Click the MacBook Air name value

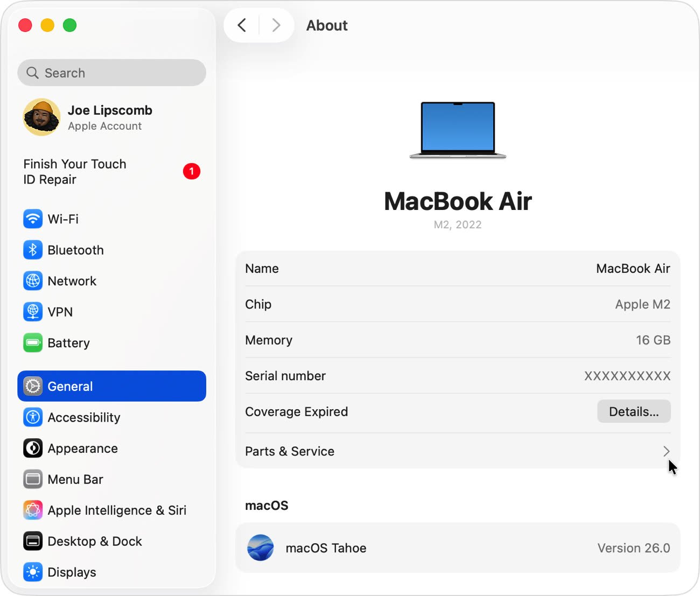click(633, 268)
